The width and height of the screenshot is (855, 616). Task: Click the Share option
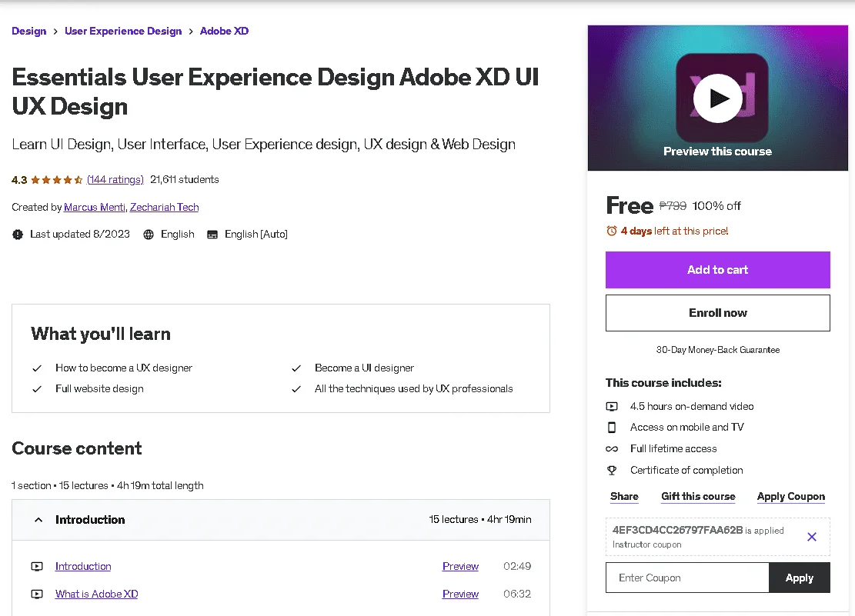click(x=624, y=497)
